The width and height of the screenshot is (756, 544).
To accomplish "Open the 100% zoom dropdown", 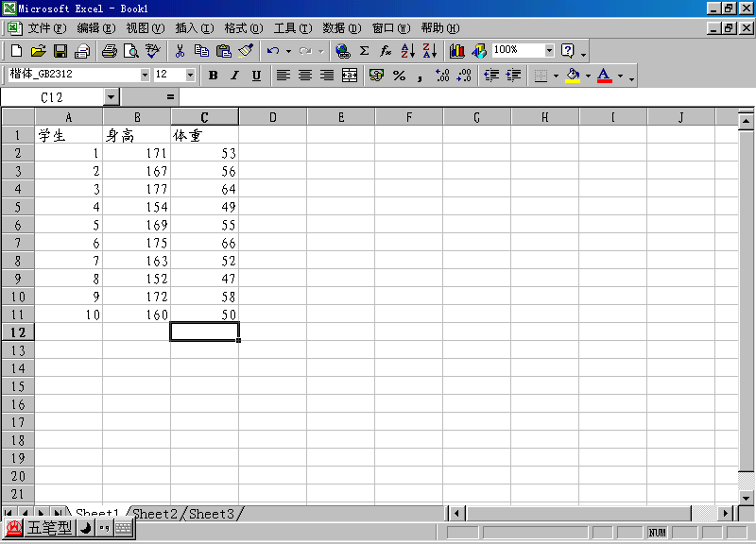I will (x=549, y=51).
